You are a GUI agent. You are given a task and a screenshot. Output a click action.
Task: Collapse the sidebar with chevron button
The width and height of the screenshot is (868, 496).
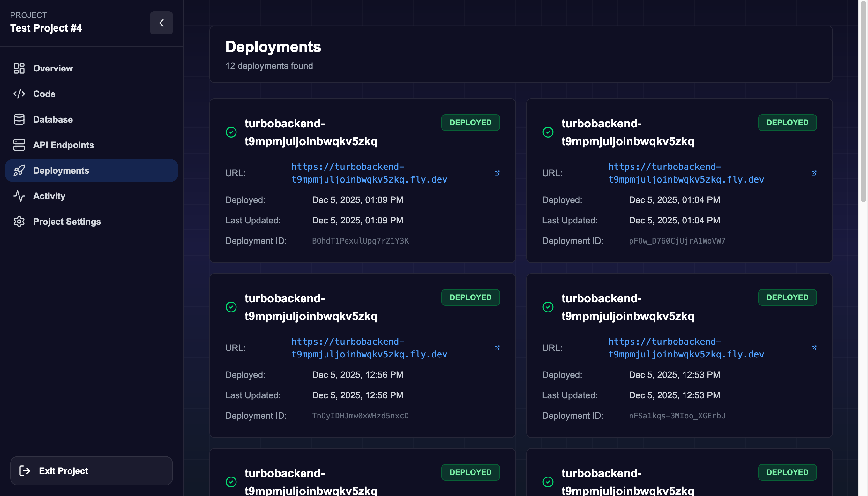(161, 23)
